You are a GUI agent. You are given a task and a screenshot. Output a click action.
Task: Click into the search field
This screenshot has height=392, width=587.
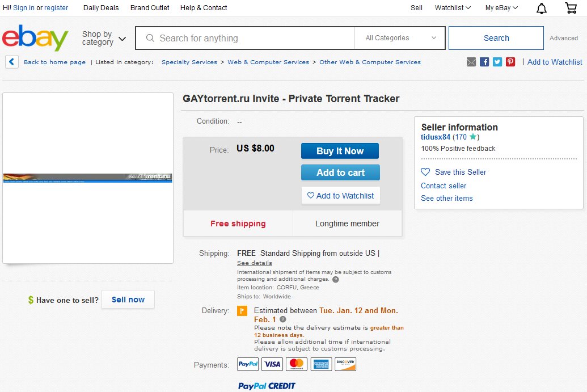point(244,37)
